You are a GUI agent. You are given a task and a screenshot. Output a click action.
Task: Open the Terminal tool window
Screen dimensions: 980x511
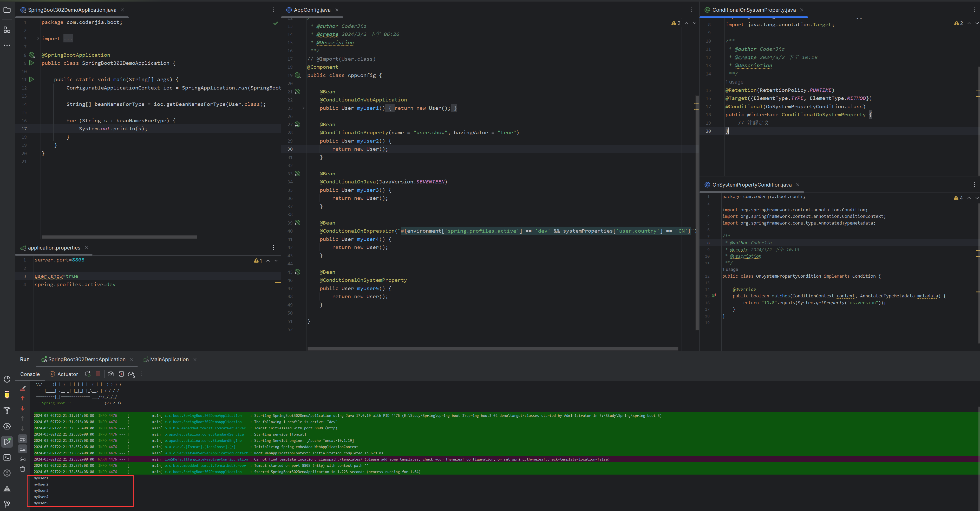(x=7, y=457)
